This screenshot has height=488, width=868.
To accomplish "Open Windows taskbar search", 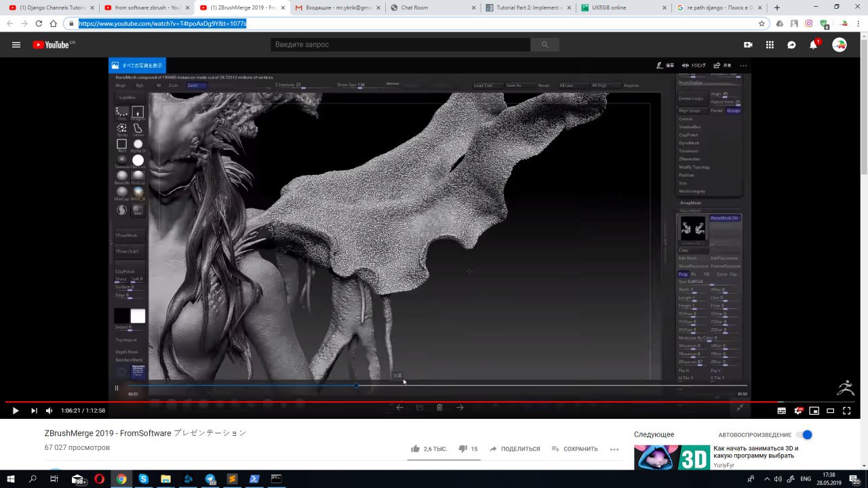I will coord(33,479).
